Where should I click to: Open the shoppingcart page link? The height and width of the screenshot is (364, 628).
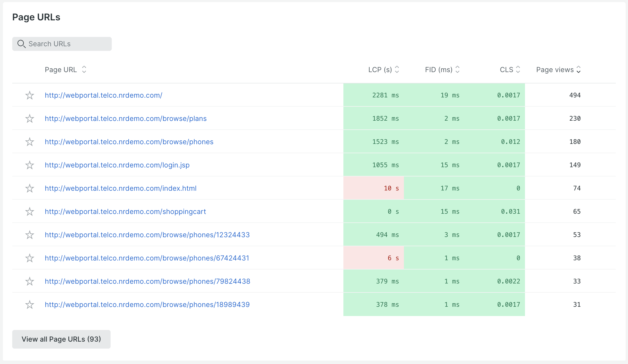[x=125, y=212]
